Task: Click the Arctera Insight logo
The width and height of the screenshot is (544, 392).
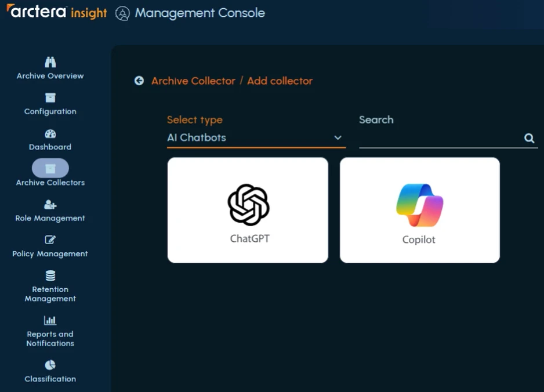Action: click(x=57, y=12)
